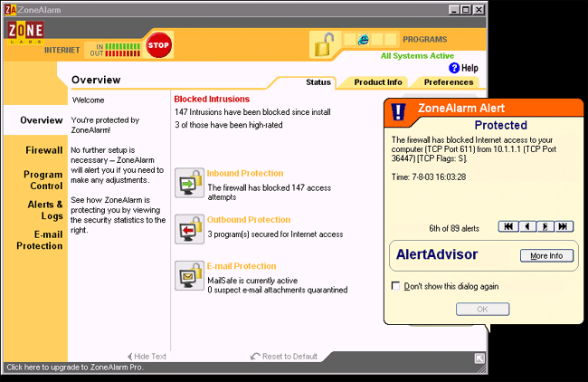Screen dimensions: 588x382
Task: Click OK in the alert dialog
Action: pyautogui.click(x=482, y=310)
